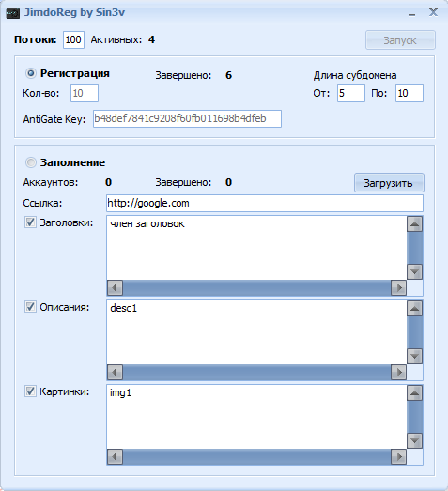Viewport: 448px width, 491px height.
Task: Uncheck the Заголовки checkbox
Action: [30, 222]
